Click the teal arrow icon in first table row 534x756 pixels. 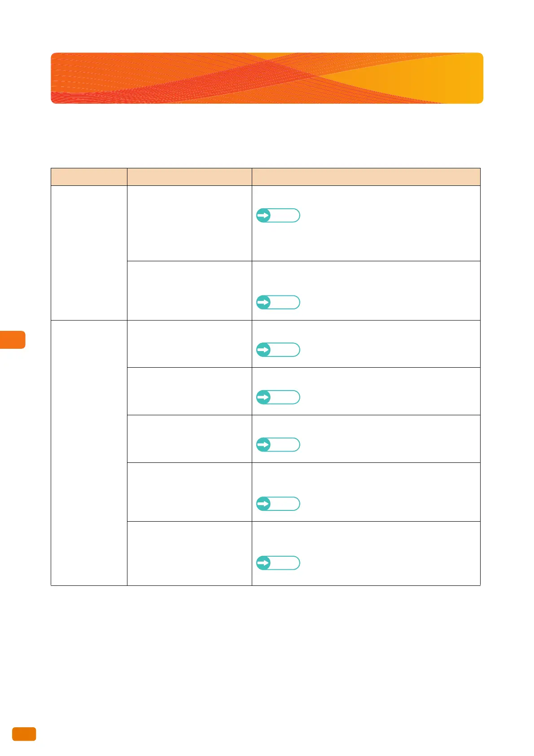[263, 215]
